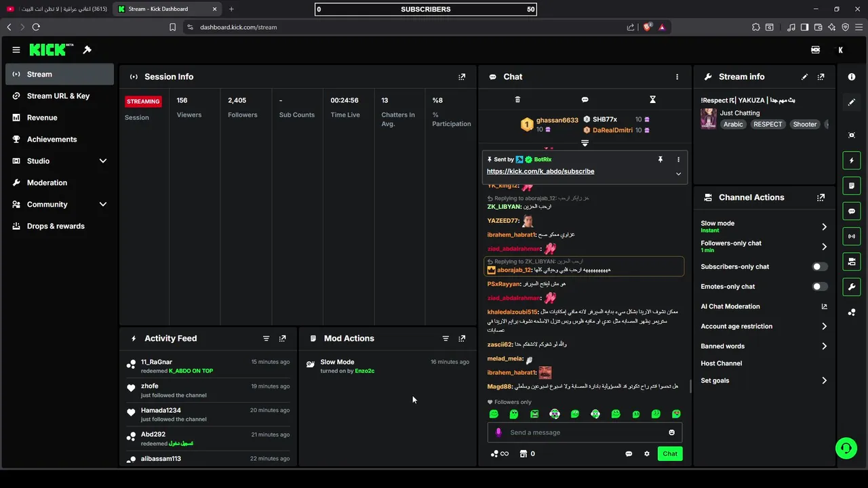
Task: Click the info icon in right sidebar
Action: pyautogui.click(x=852, y=77)
